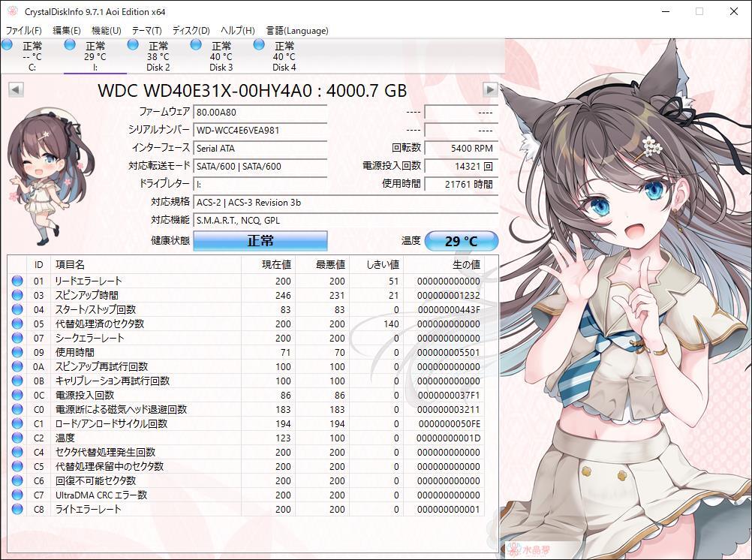Click status orb for 代替処理保留中のセクタ数 row
This screenshot has height=560, width=752.
(x=17, y=466)
